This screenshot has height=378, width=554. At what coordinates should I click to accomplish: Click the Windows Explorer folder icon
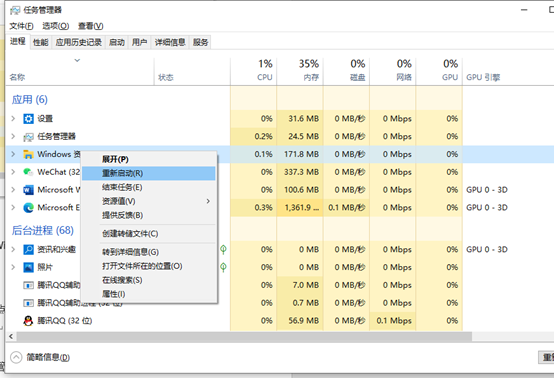[28, 154]
